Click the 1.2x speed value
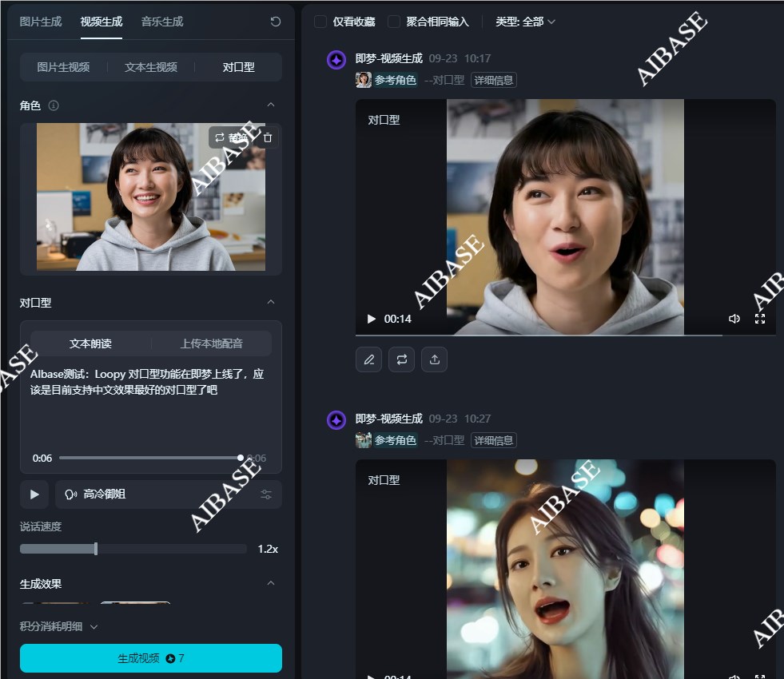 268,549
